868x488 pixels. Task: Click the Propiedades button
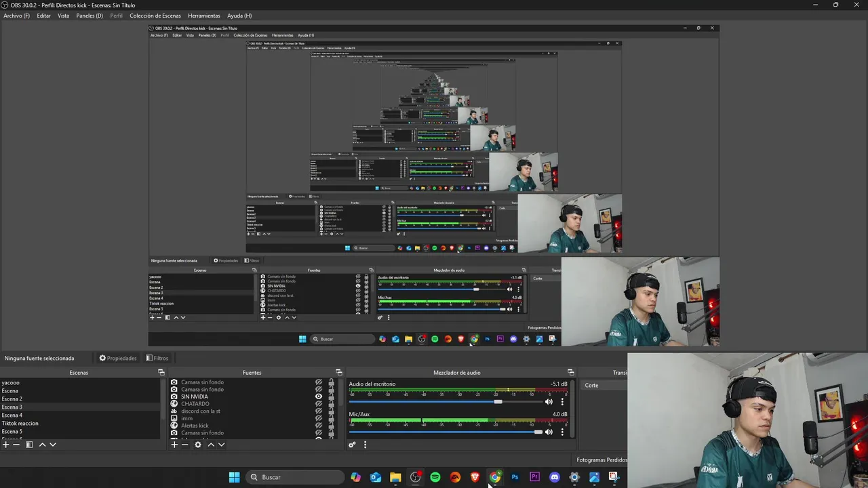coord(118,358)
